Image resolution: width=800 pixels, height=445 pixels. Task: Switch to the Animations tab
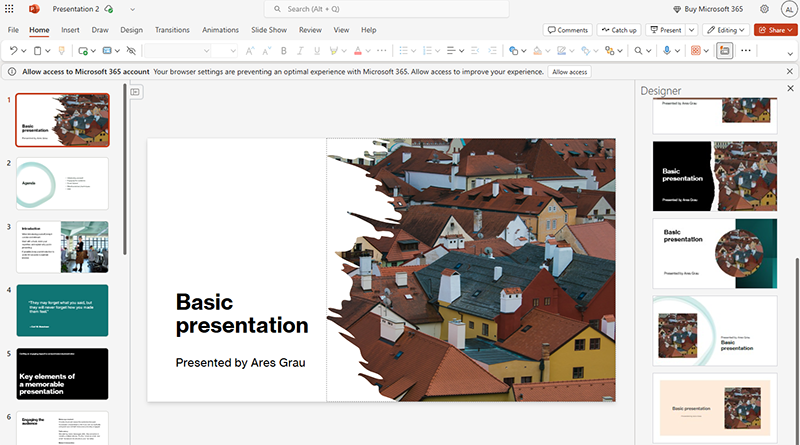pos(220,30)
